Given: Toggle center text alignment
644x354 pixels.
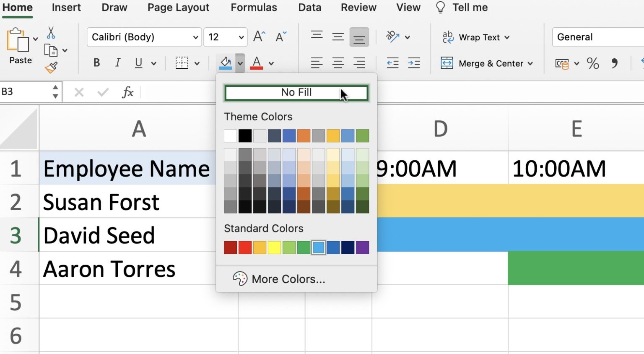Looking at the screenshot, I should [x=338, y=63].
